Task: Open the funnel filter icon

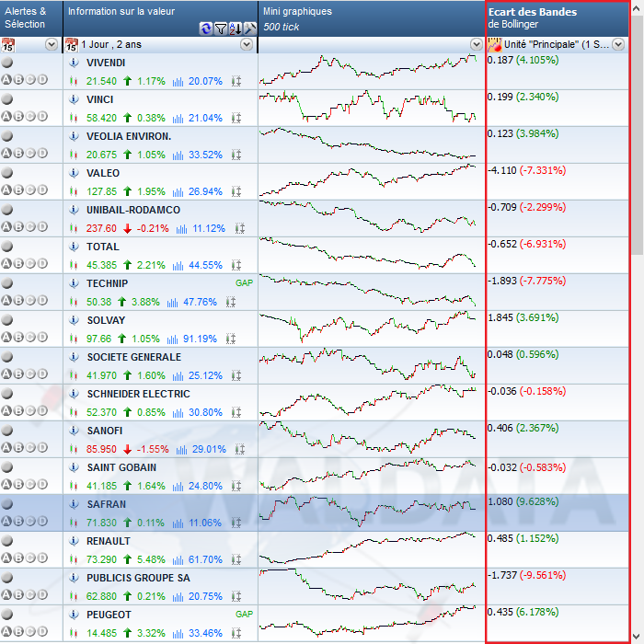Action: click(x=221, y=29)
